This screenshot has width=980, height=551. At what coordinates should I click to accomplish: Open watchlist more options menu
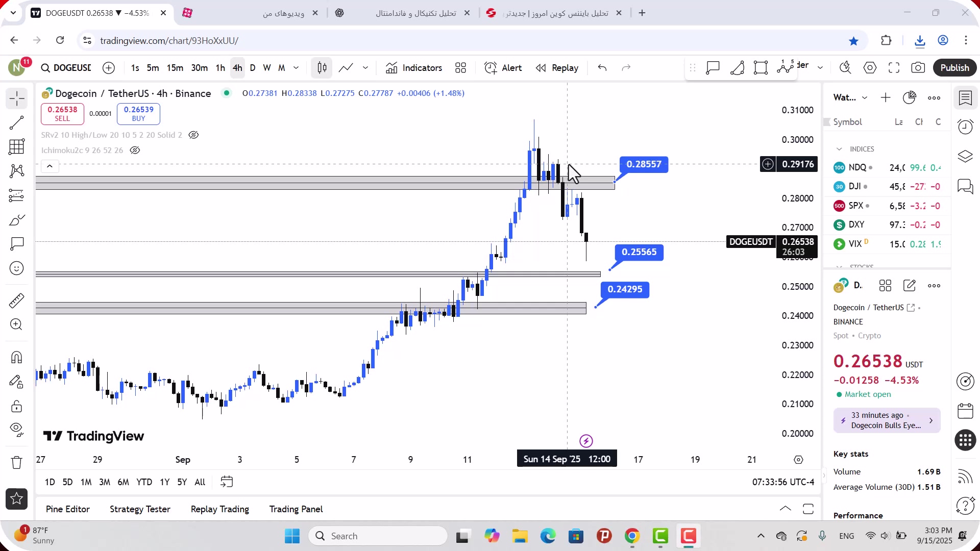[934, 98]
